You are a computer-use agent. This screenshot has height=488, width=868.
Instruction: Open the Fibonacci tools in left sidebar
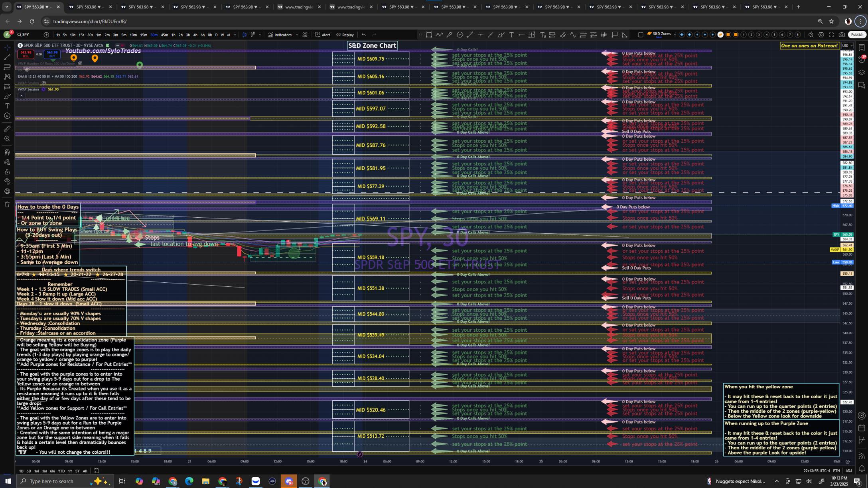pos(7,67)
